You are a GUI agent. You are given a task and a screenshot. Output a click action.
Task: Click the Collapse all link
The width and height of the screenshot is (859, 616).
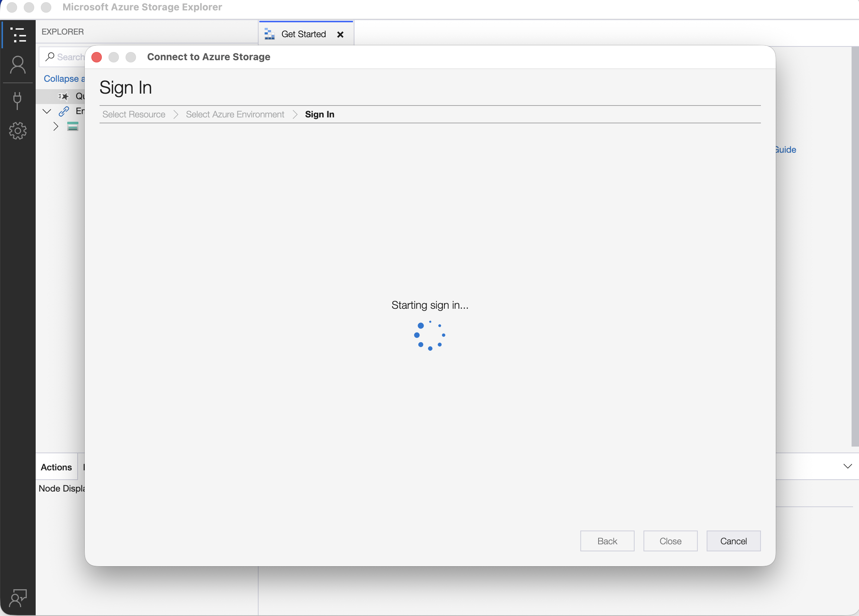64,78
